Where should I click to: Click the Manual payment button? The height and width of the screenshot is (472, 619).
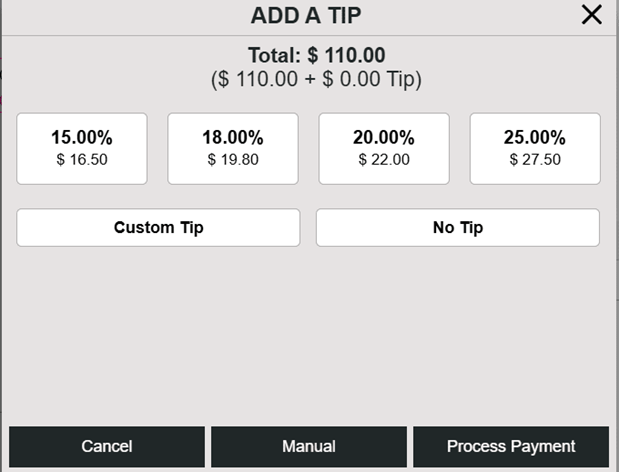coord(309,446)
